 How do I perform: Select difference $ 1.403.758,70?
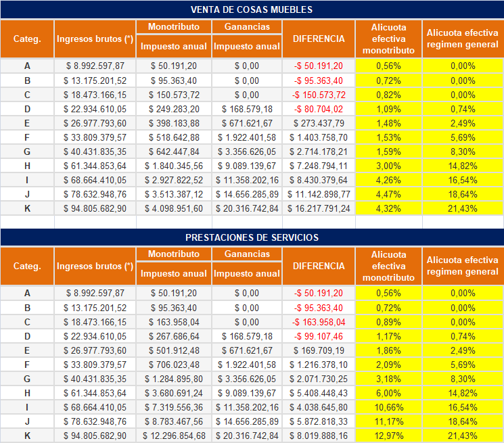319,137
